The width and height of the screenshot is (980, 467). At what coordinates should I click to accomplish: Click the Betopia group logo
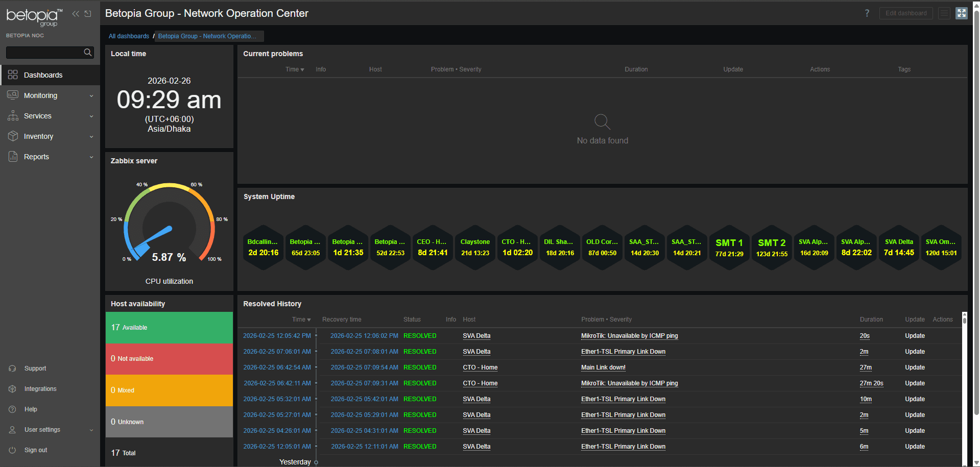pos(34,17)
